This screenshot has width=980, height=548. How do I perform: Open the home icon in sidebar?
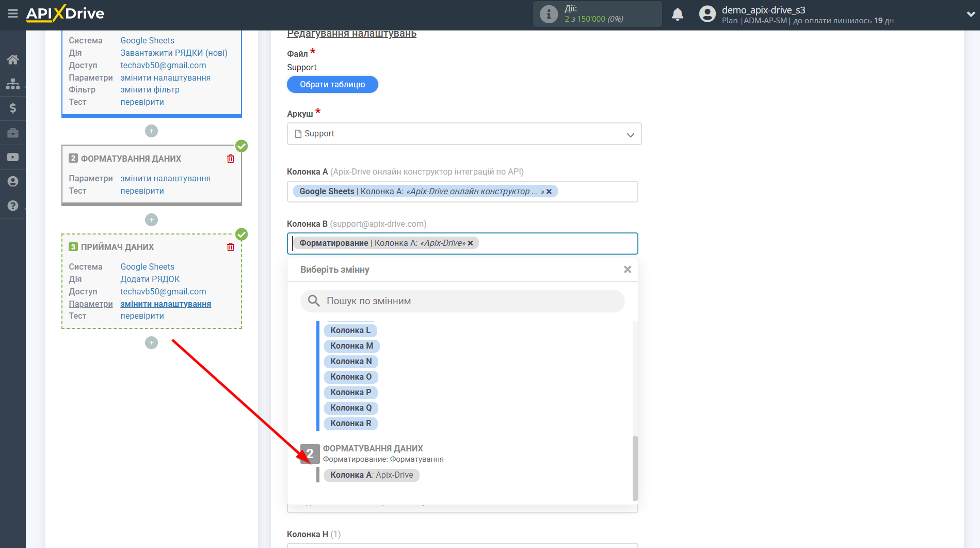click(13, 59)
